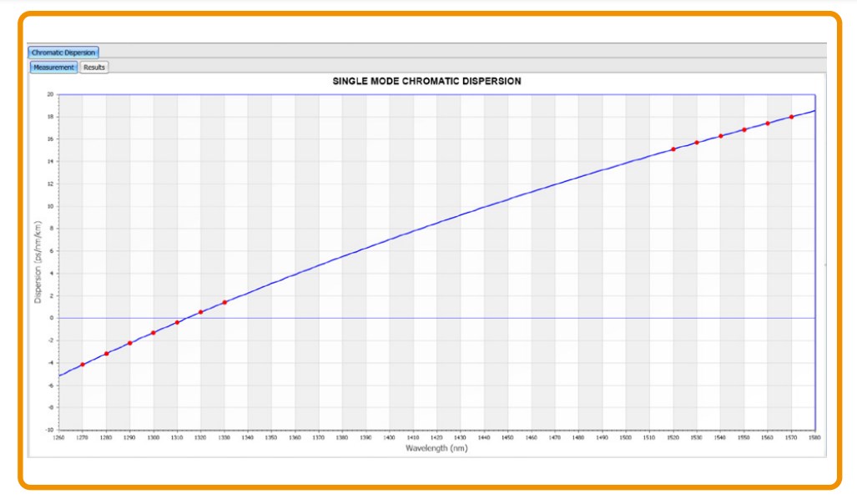
Task: Select the red data point at 1530 nm
Action: [697, 143]
